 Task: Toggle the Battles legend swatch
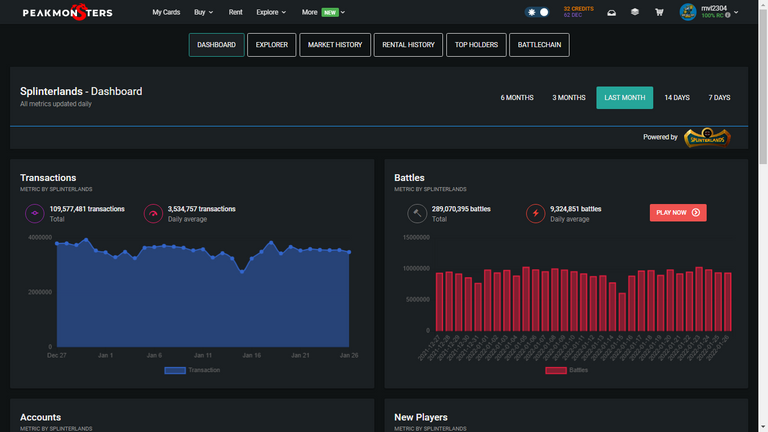pyautogui.click(x=556, y=370)
